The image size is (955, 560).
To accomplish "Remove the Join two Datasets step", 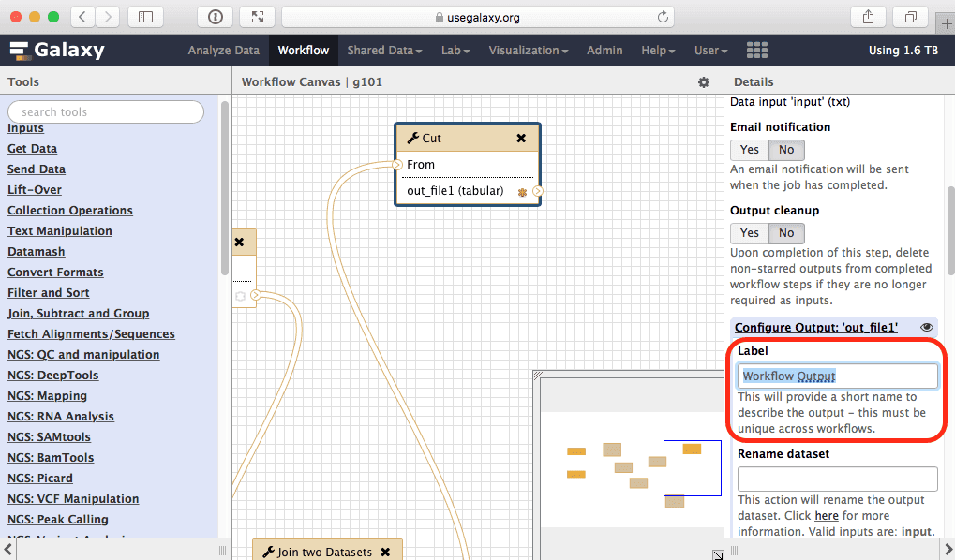I will click(x=385, y=552).
